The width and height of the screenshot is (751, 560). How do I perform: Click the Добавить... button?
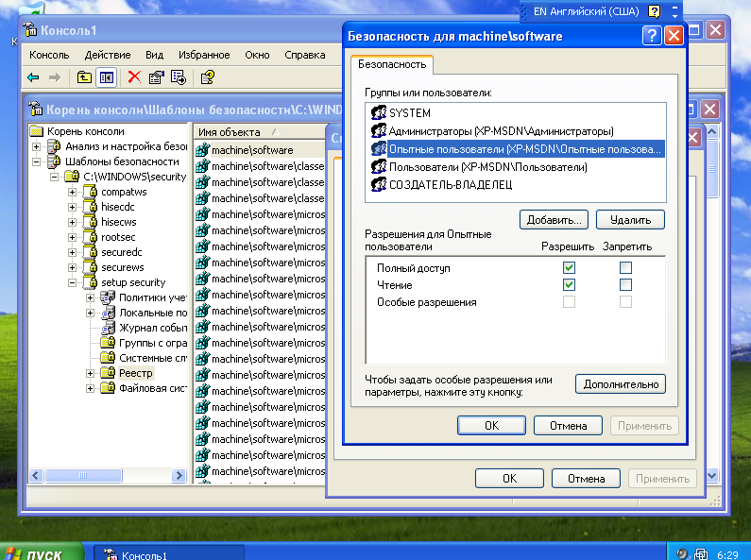(x=554, y=220)
